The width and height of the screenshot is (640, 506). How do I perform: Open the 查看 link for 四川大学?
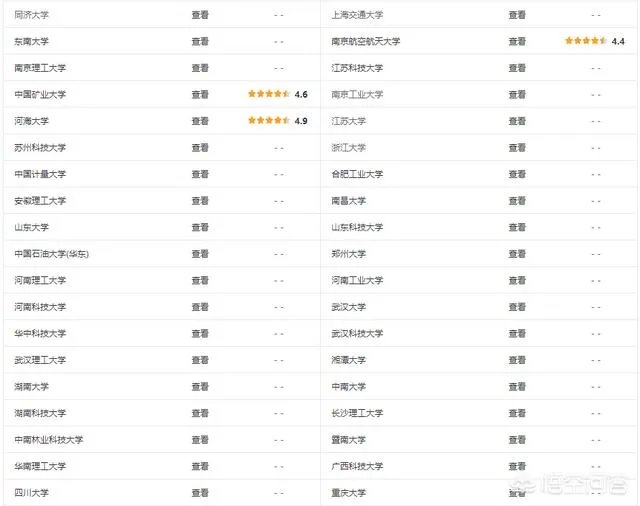click(200, 493)
